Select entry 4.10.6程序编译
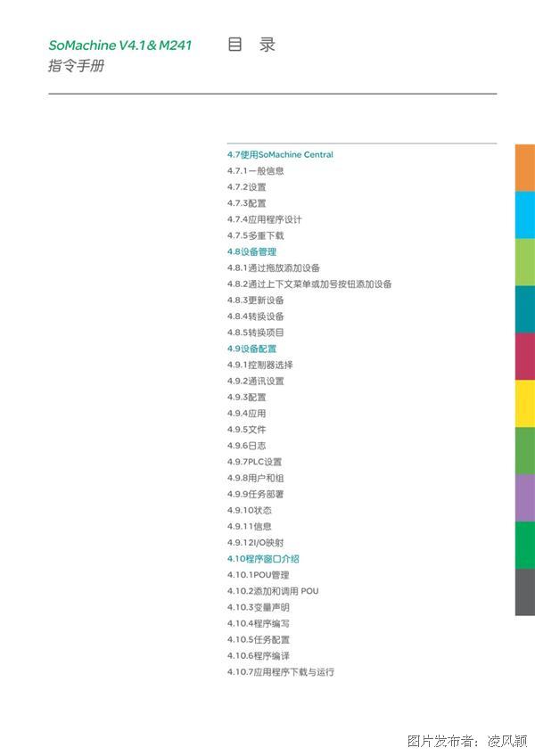Viewport: 535px width, 756px height. point(258,656)
